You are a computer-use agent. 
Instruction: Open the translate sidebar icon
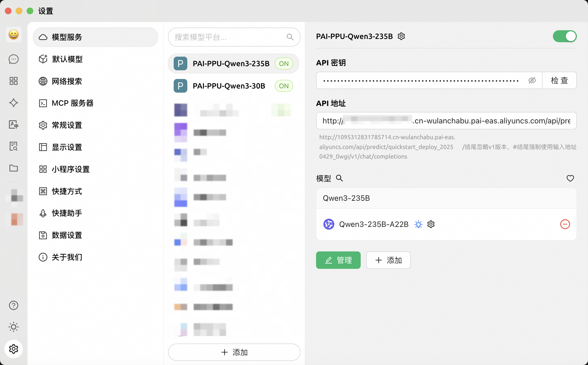pyautogui.click(x=14, y=124)
